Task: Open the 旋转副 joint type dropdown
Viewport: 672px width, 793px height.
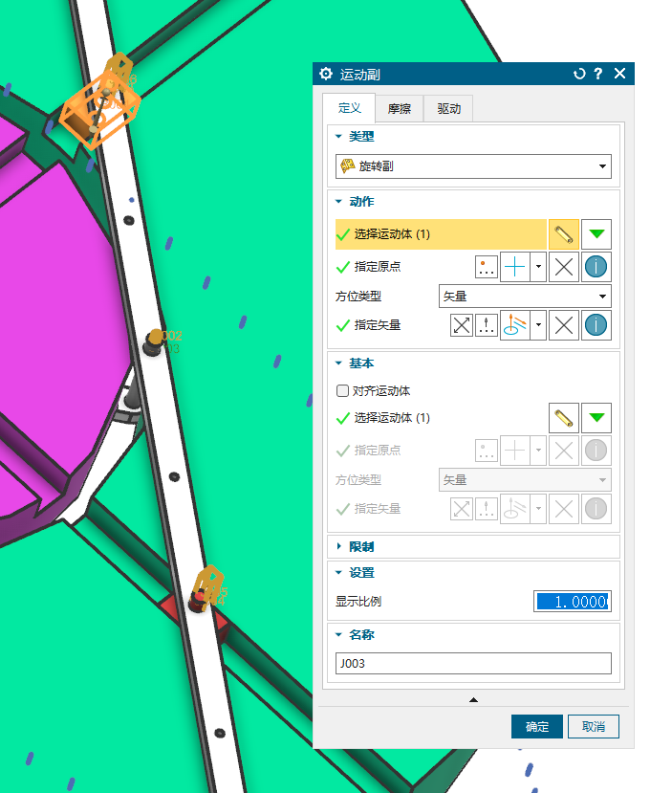Action: coord(474,166)
